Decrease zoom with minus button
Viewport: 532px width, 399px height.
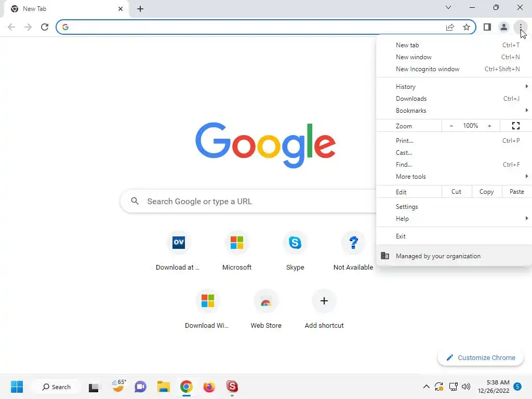tap(451, 126)
